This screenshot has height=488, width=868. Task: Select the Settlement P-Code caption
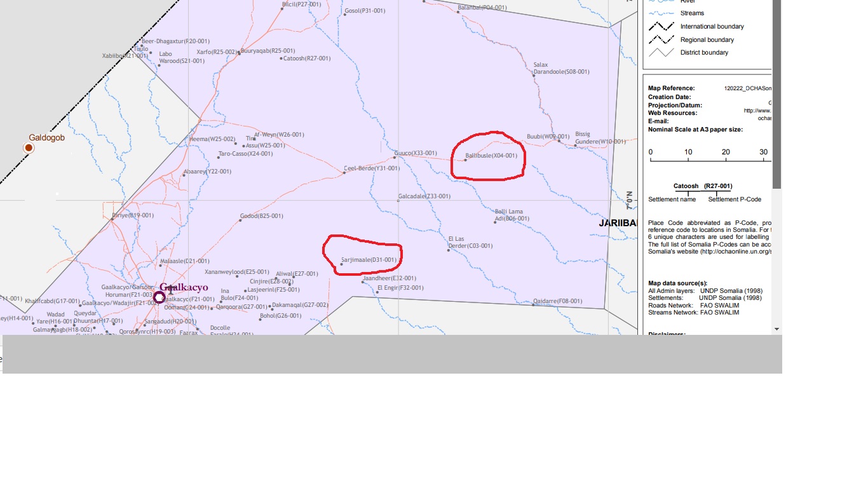pos(735,200)
